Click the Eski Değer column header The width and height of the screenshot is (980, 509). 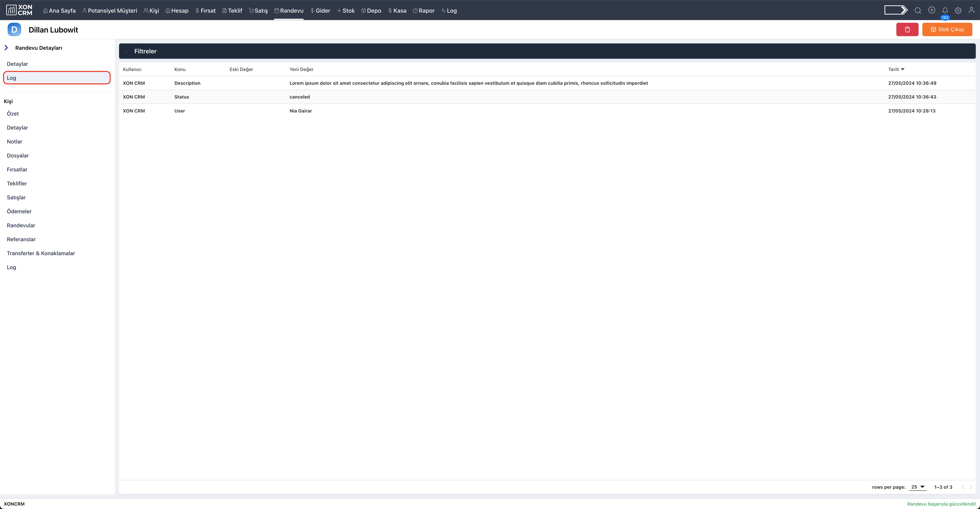point(241,69)
